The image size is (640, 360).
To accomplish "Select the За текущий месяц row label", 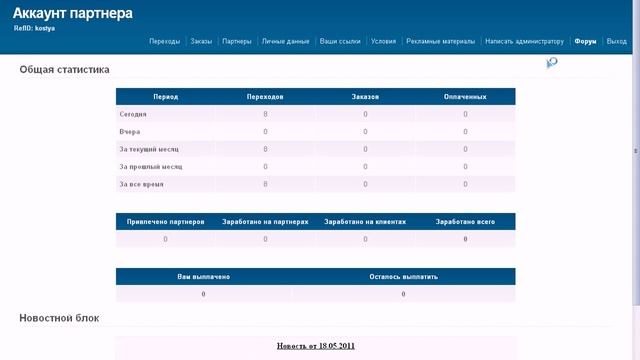I will (x=149, y=149).
